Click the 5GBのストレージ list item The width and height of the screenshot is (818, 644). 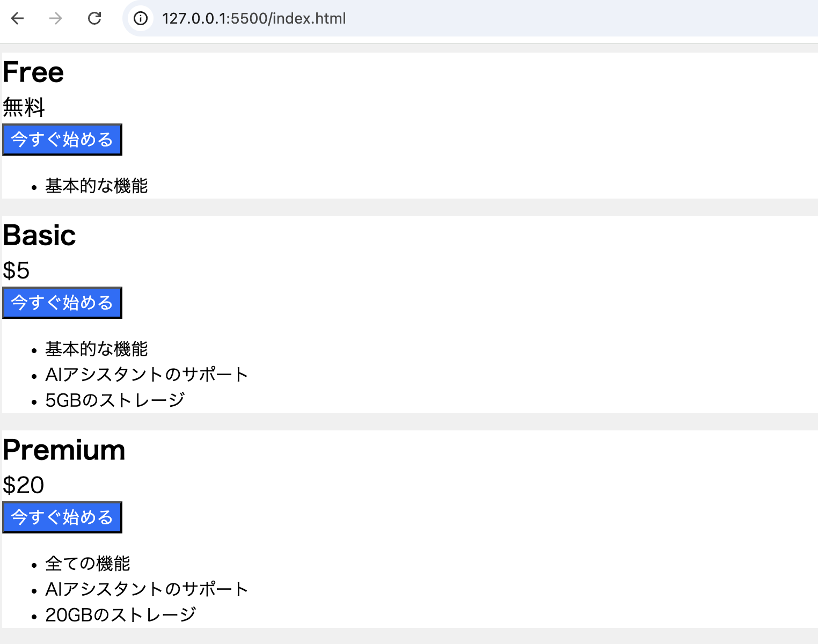[114, 400]
